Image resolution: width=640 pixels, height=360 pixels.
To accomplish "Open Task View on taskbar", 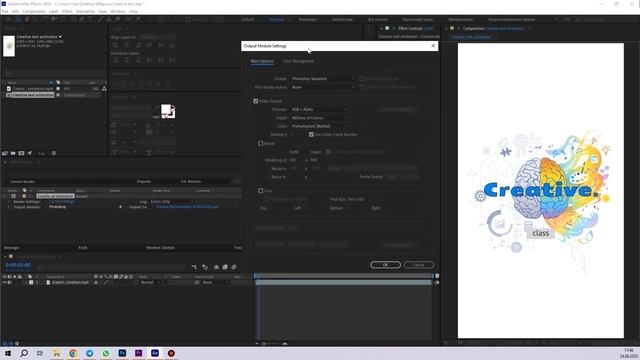I will [x=40, y=353].
